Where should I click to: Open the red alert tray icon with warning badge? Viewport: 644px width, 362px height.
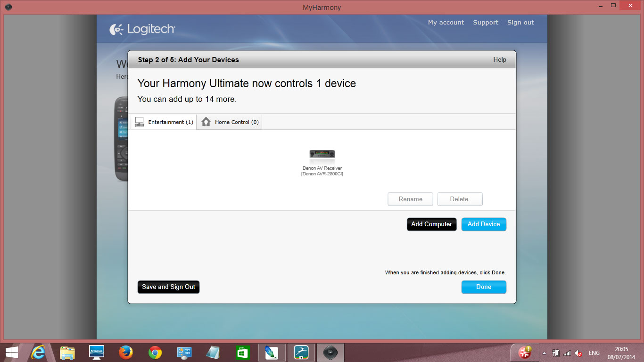(x=525, y=352)
